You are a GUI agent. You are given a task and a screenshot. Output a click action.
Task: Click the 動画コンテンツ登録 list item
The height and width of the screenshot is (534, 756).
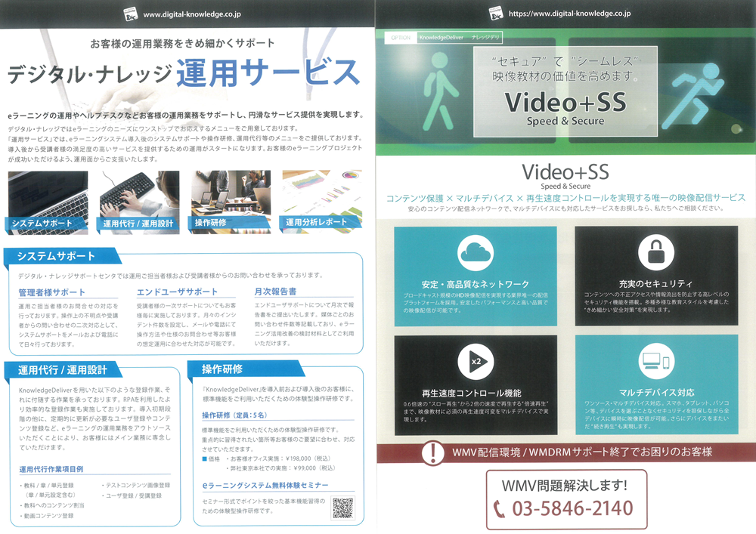(47, 516)
